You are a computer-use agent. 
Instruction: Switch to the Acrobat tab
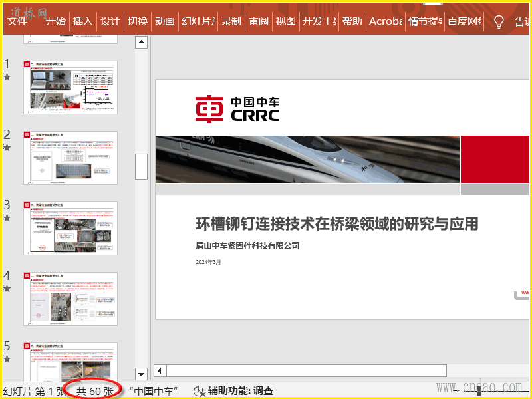[x=386, y=21]
